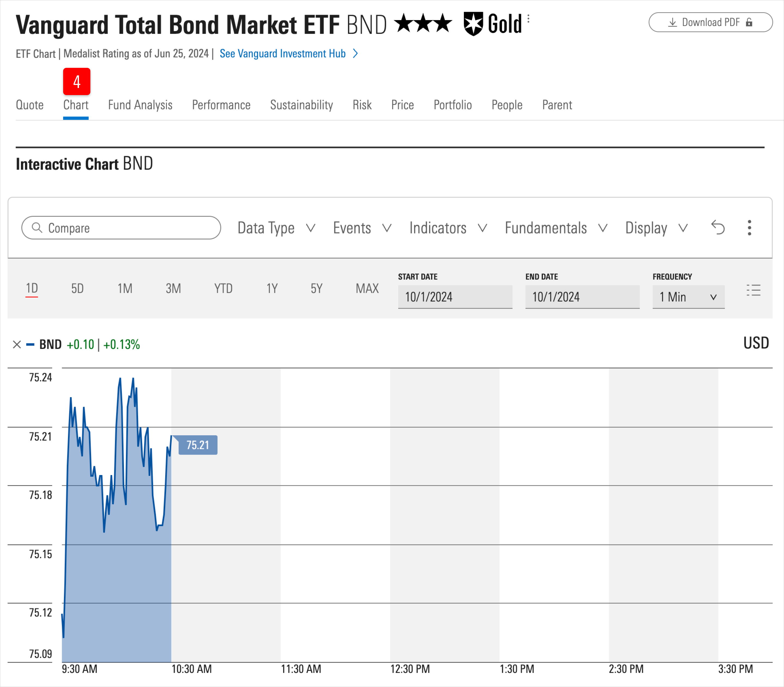Click the End Date field

point(583,297)
